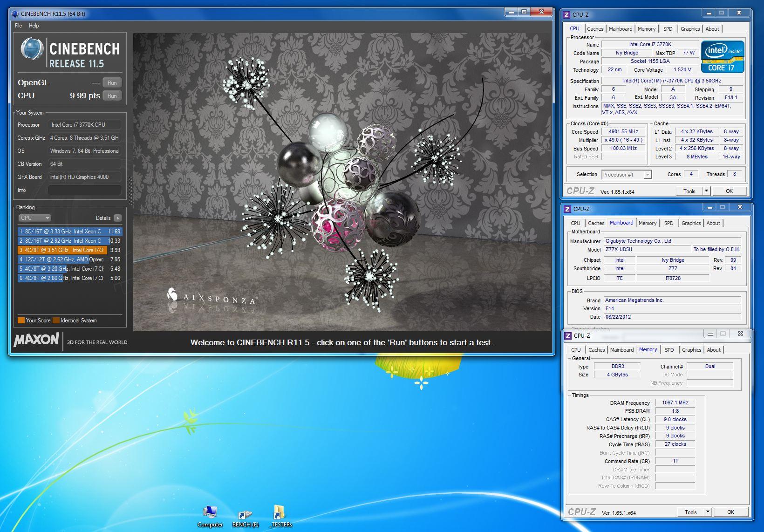Switch to SPD tab in top CPU-Z window
Image resolution: width=764 pixels, height=532 pixels.
coord(668,29)
